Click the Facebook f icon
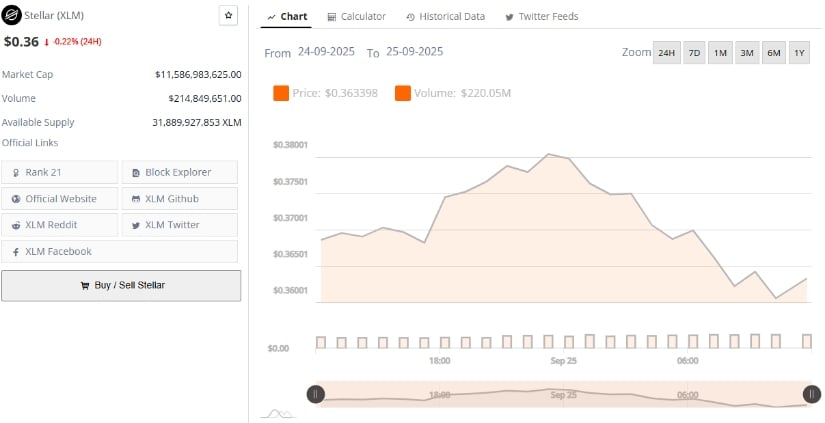825x423 pixels. pyautogui.click(x=16, y=252)
